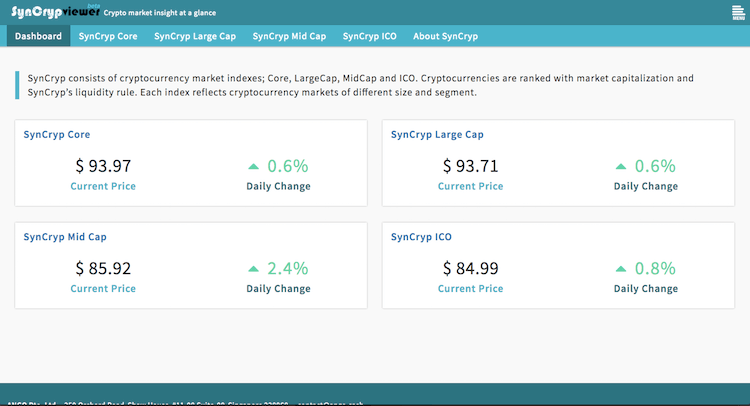
Task: Open About SynCryp tab
Action: [x=445, y=36]
